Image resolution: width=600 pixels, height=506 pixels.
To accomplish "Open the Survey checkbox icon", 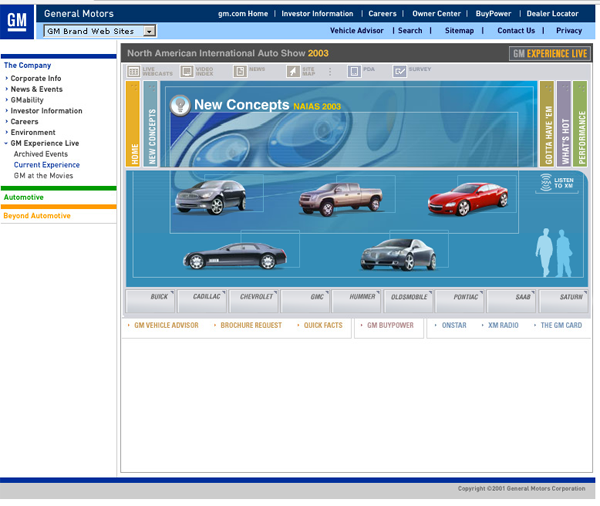I will 400,71.
